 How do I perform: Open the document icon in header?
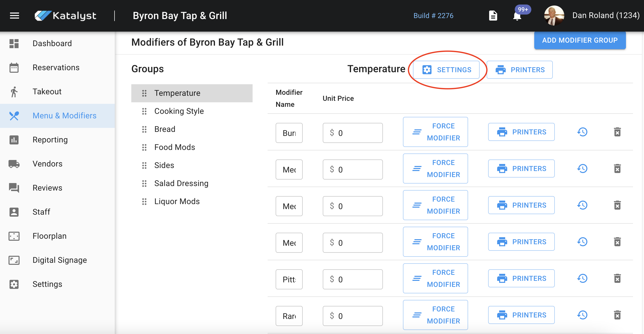[493, 16]
